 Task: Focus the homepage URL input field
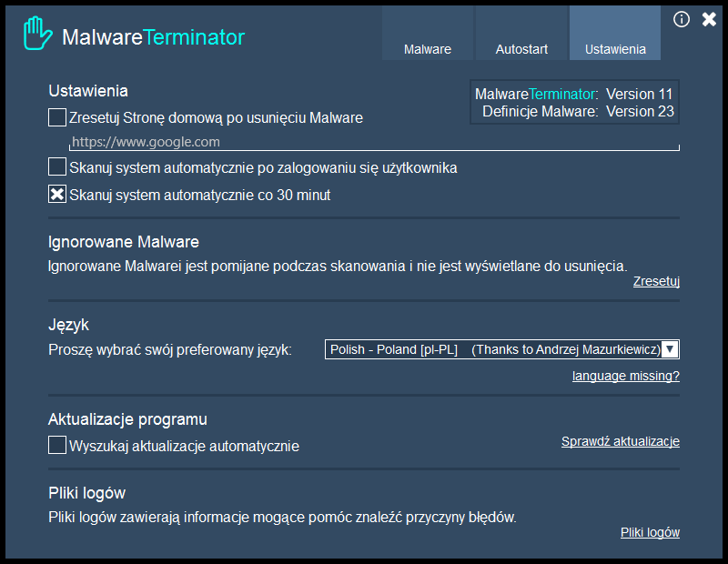click(x=374, y=142)
